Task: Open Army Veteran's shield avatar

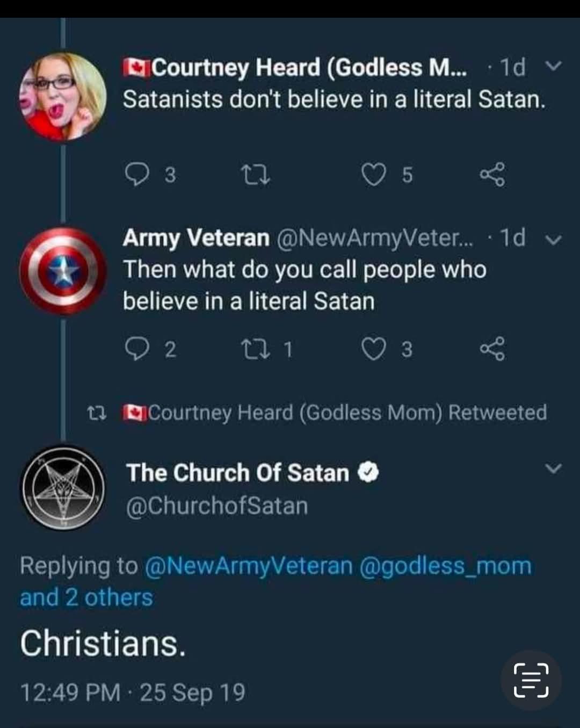Action: pyautogui.click(x=63, y=271)
